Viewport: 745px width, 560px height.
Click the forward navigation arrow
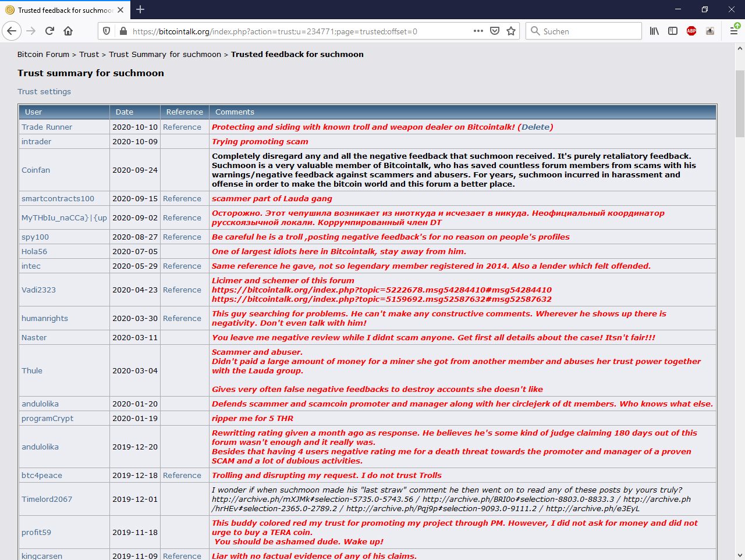(x=31, y=31)
